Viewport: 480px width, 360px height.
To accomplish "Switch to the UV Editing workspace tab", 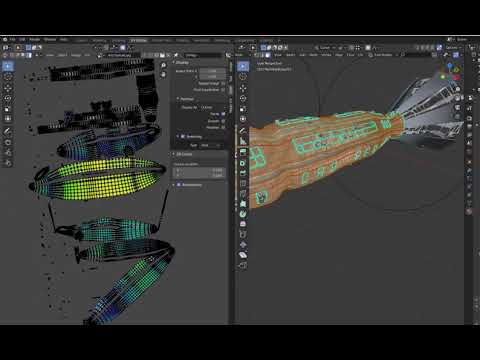I will 138,40.
